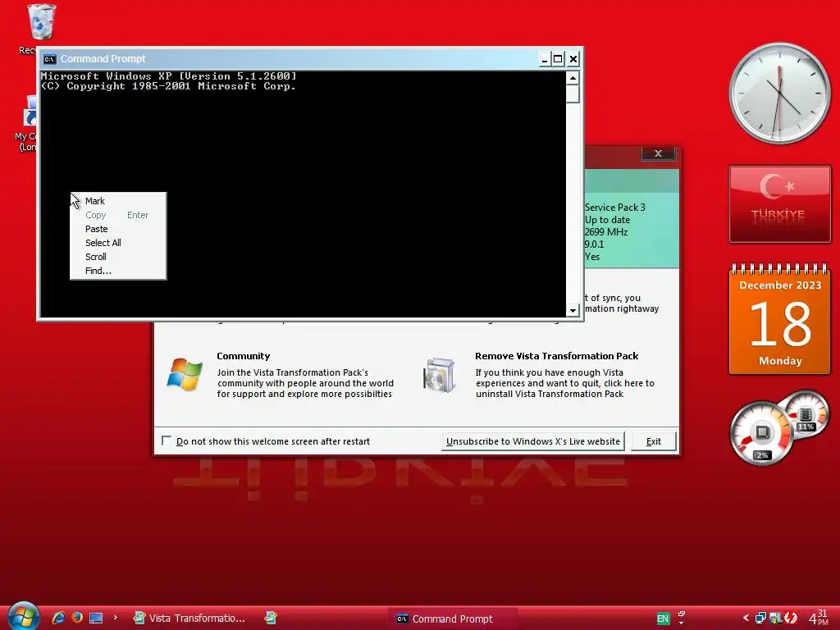Viewport: 840px width, 630px height.
Task: Click the Up to date status text
Action: pyautogui.click(x=608, y=220)
